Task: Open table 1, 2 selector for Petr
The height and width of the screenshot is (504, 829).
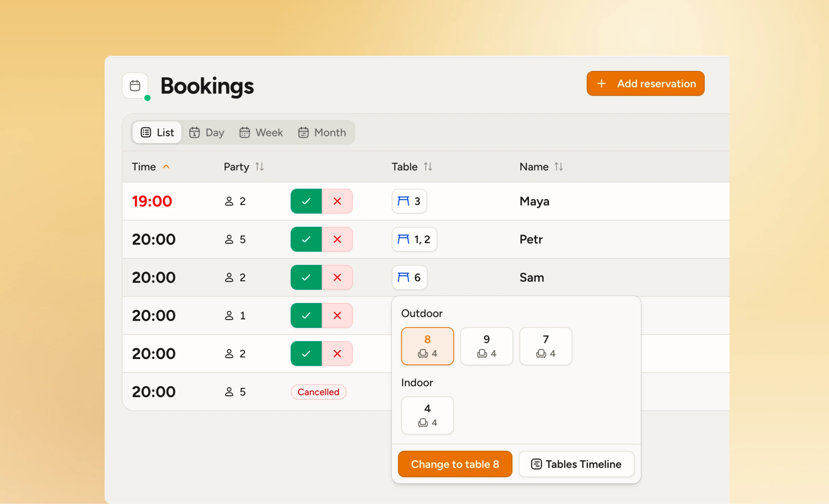Action: 414,239
